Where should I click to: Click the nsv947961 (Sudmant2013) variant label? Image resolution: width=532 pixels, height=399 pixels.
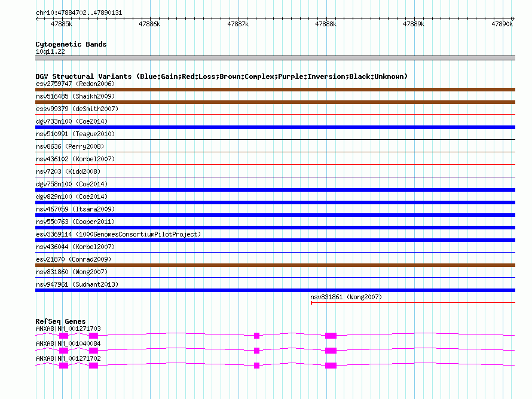[77, 284]
